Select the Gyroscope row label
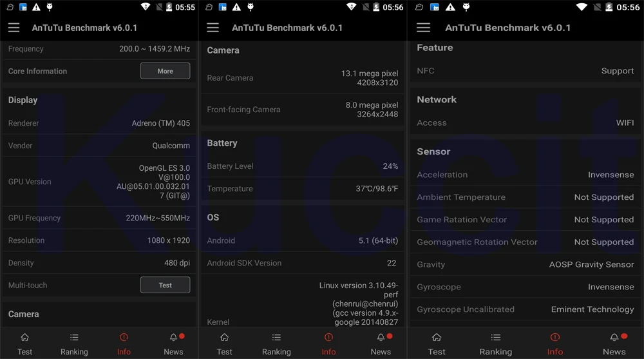Viewport: 644px width, 359px height. click(439, 287)
